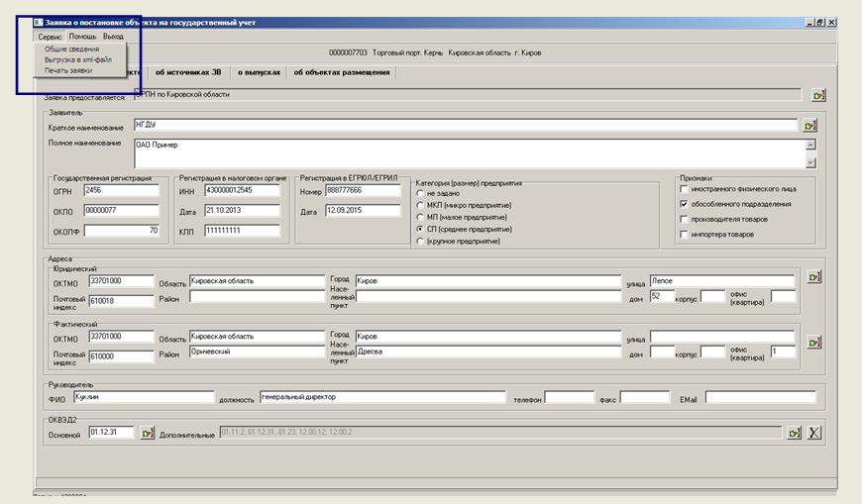The width and height of the screenshot is (862, 504).
Task: Select 'Печать заявки' menu entry
Action: pyautogui.click(x=68, y=70)
